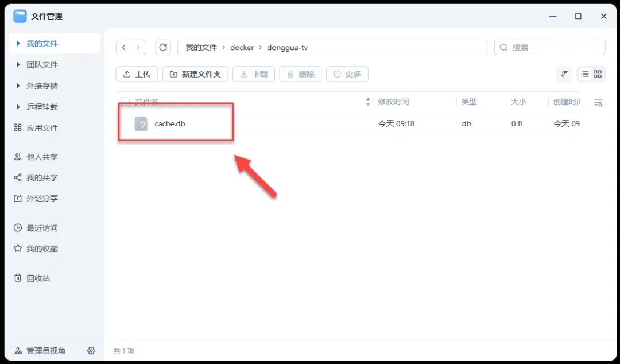Open the column settings icon in the header
Screen dimensions: 620x364
[598, 103]
